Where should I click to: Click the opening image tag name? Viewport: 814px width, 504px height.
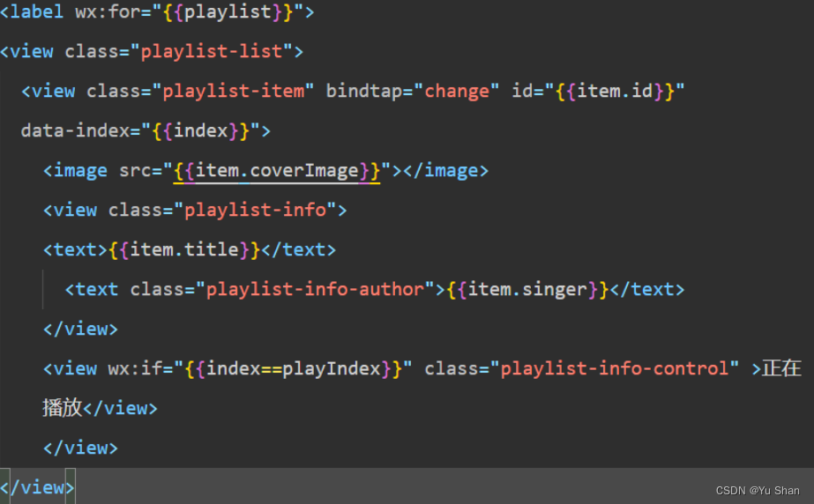pos(80,171)
